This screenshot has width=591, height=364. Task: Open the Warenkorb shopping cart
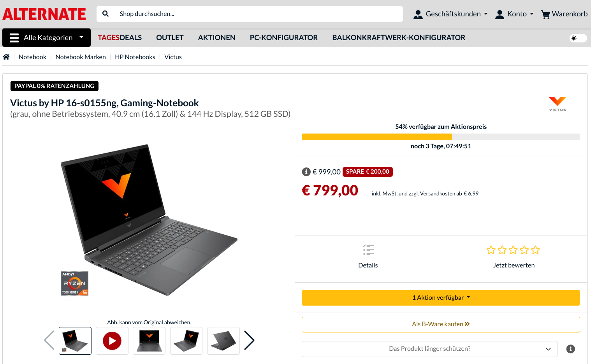pyautogui.click(x=564, y=14)
